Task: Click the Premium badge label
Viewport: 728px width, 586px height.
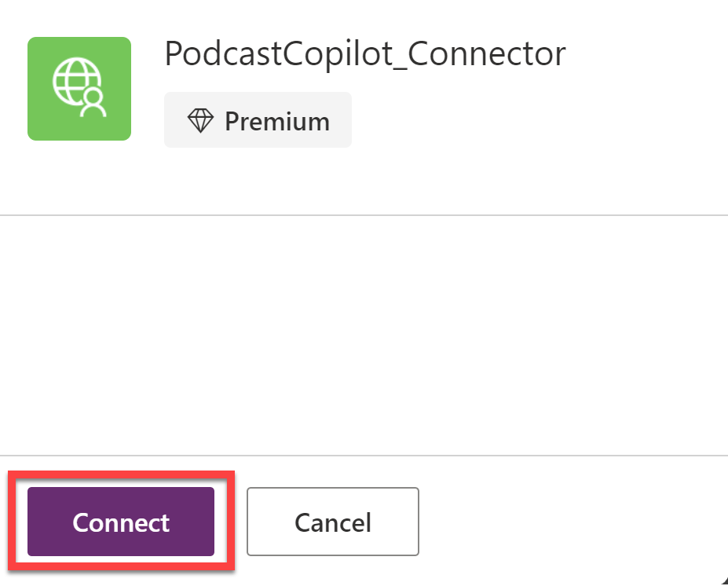Action: [276, 121]
